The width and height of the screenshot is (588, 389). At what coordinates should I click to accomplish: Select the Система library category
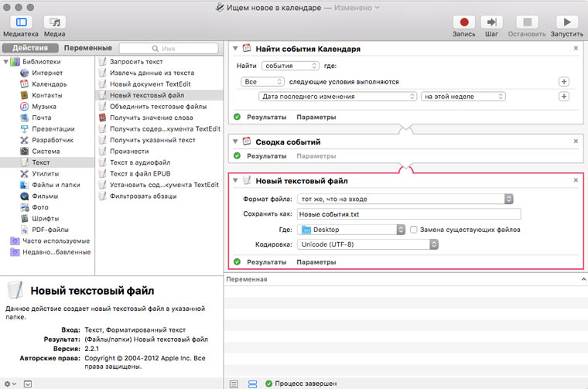point(46,152)
